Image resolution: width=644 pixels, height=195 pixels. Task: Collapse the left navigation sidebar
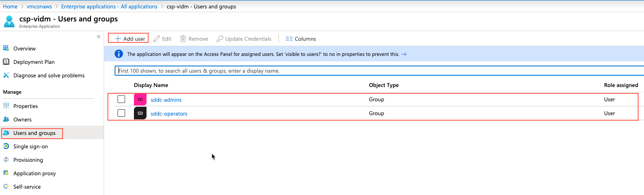coord(99,37)
